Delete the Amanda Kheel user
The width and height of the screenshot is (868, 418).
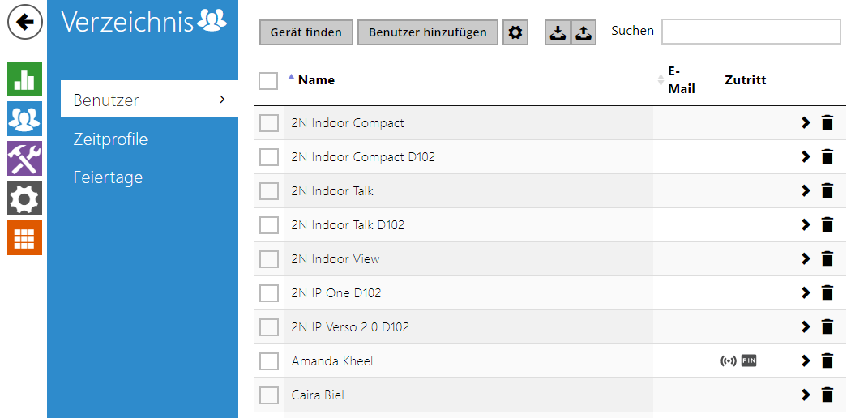coord(827,361)
